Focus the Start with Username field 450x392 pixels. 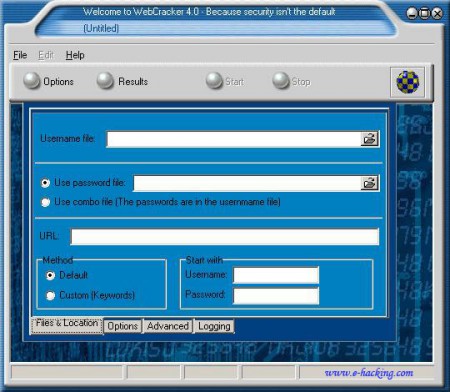click(276, 275)
